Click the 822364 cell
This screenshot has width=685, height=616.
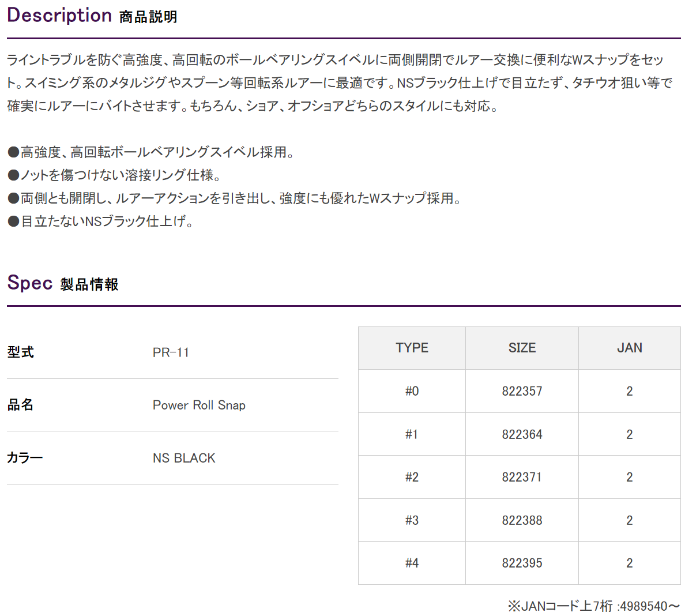(x=522, y=434)
